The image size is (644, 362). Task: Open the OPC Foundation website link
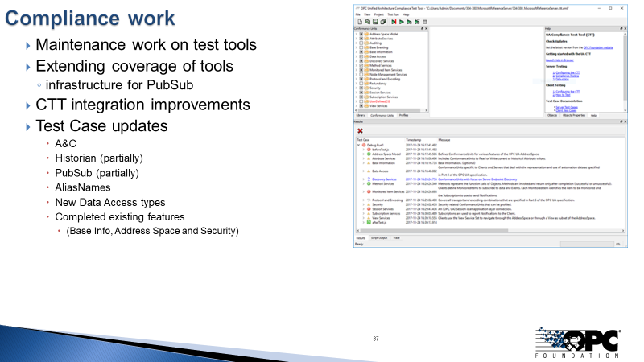tap(598, 47)
